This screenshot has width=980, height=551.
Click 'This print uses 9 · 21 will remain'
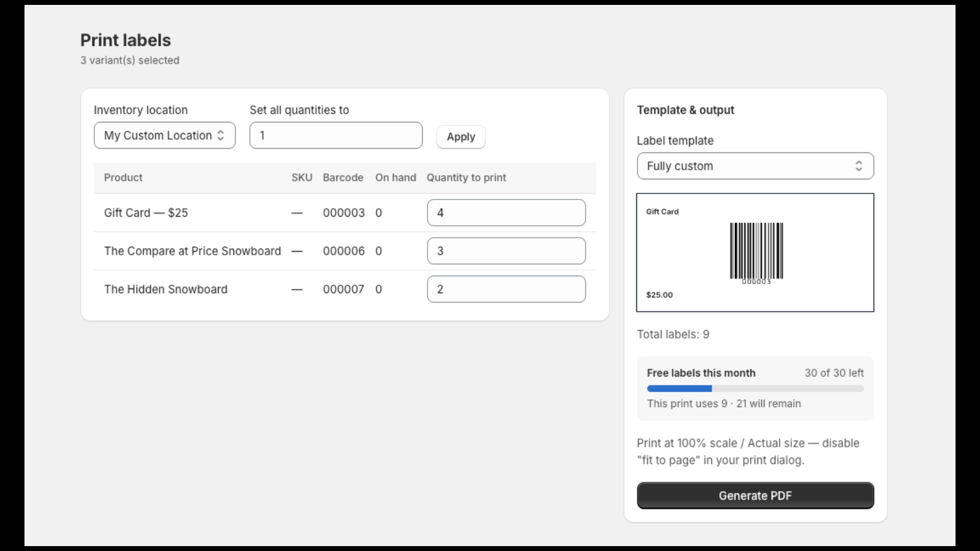point(724,403)
